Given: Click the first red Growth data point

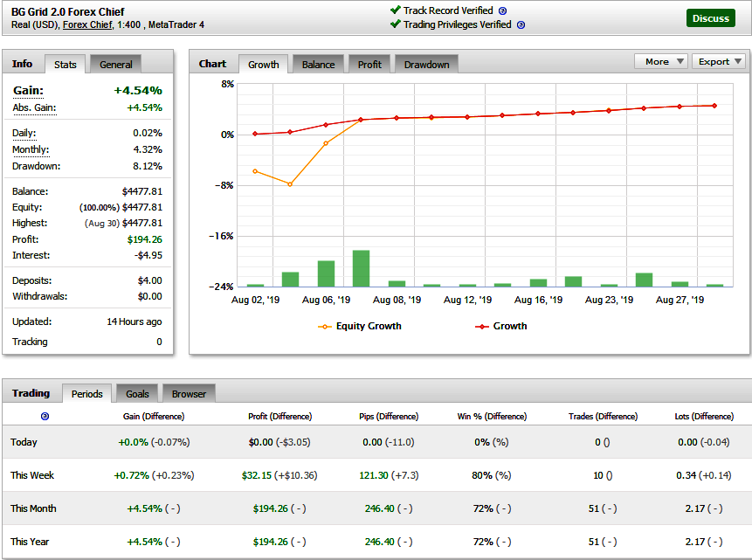Looking at the screenshot, I should click(255, 134).
